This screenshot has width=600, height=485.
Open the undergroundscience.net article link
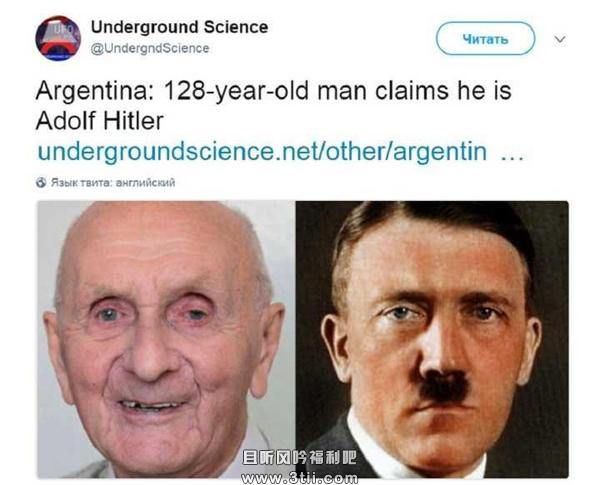pyautogui.click(x=262, y=151)
